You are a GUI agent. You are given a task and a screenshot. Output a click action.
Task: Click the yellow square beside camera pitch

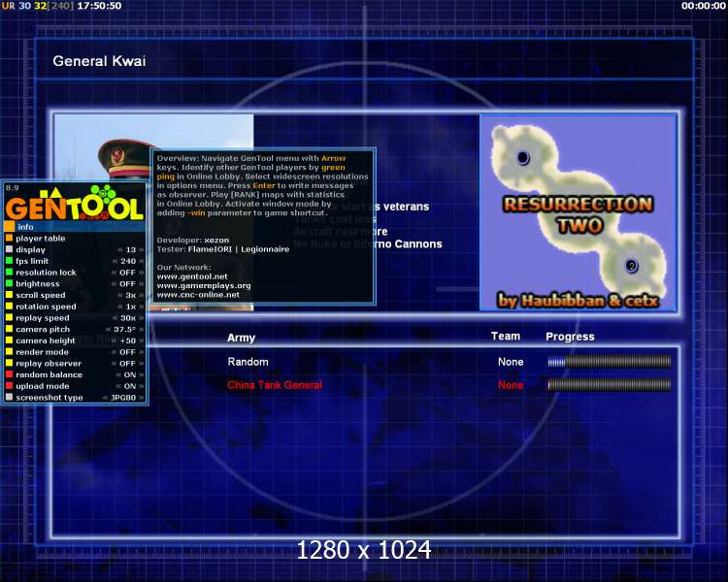(x=9, y=329)
